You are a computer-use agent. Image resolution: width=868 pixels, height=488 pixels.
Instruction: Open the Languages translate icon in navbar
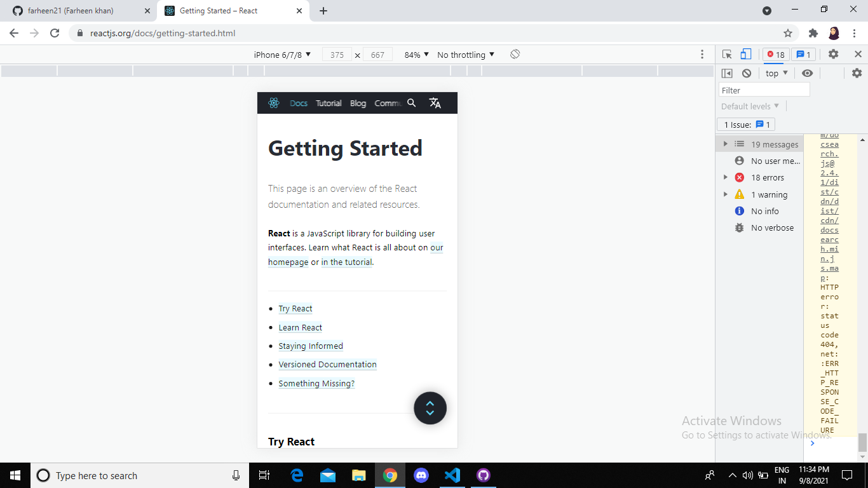pos(435,103)
